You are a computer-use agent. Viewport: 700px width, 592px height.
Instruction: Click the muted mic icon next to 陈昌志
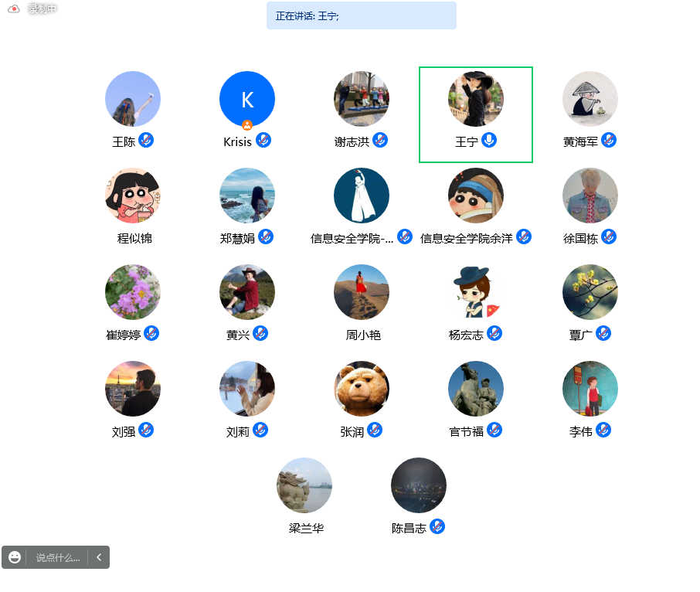(437, 526)
